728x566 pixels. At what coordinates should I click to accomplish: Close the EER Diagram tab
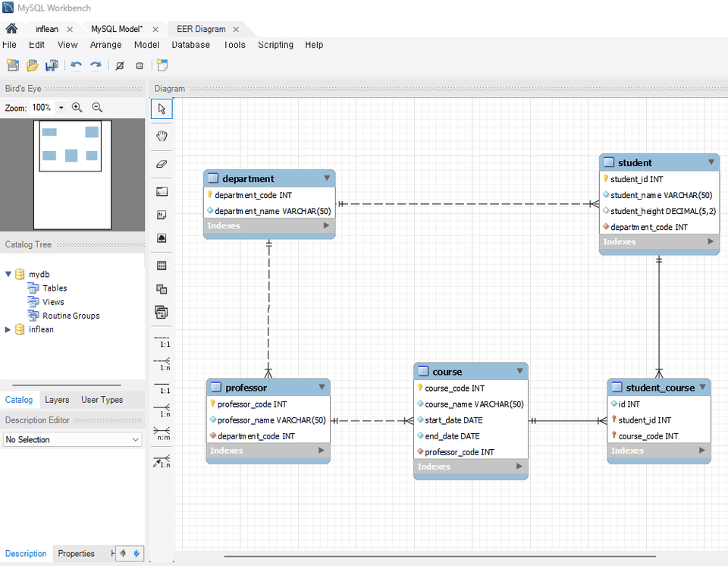pos(236,30)
